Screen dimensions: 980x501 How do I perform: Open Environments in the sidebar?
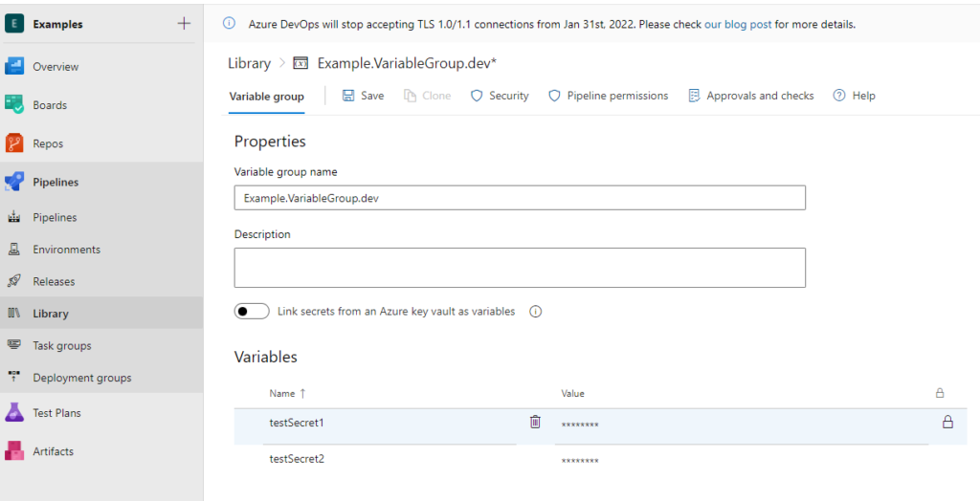point(67,250)
